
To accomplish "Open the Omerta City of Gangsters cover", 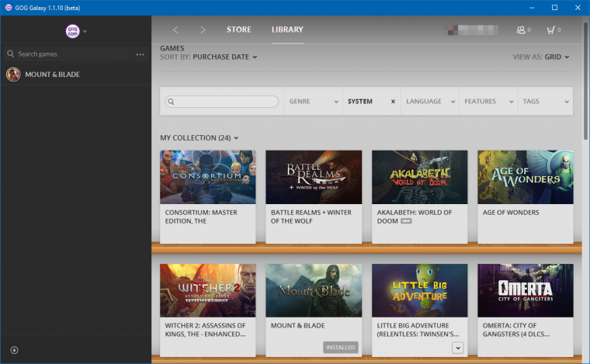I will 526,290.
